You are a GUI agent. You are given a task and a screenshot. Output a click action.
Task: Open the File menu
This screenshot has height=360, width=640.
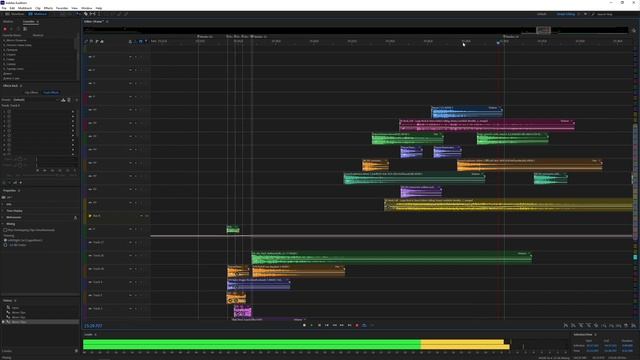(4, 8)
